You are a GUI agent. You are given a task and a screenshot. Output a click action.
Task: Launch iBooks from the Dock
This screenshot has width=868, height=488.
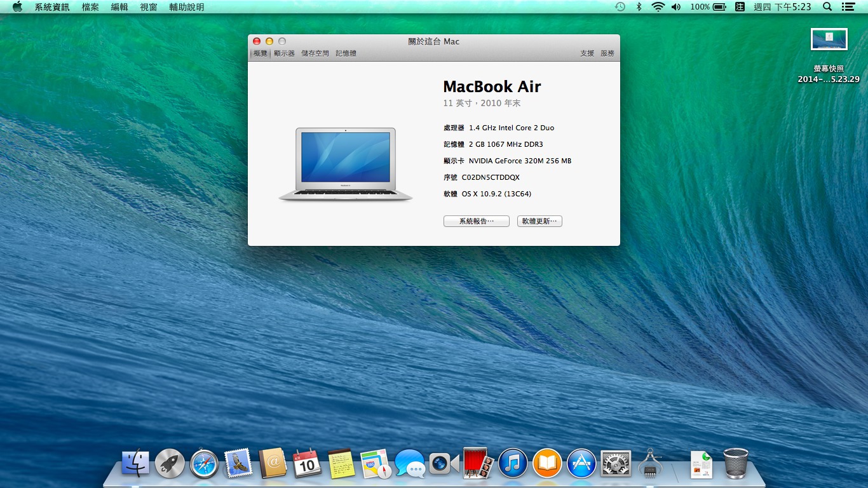pyautogui.click(x=547, y=464)
